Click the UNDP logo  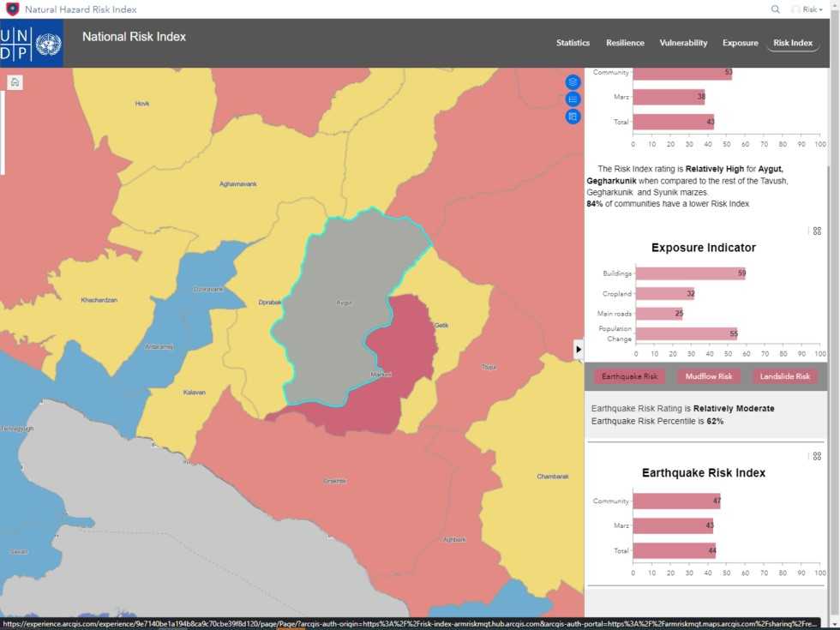31,44
